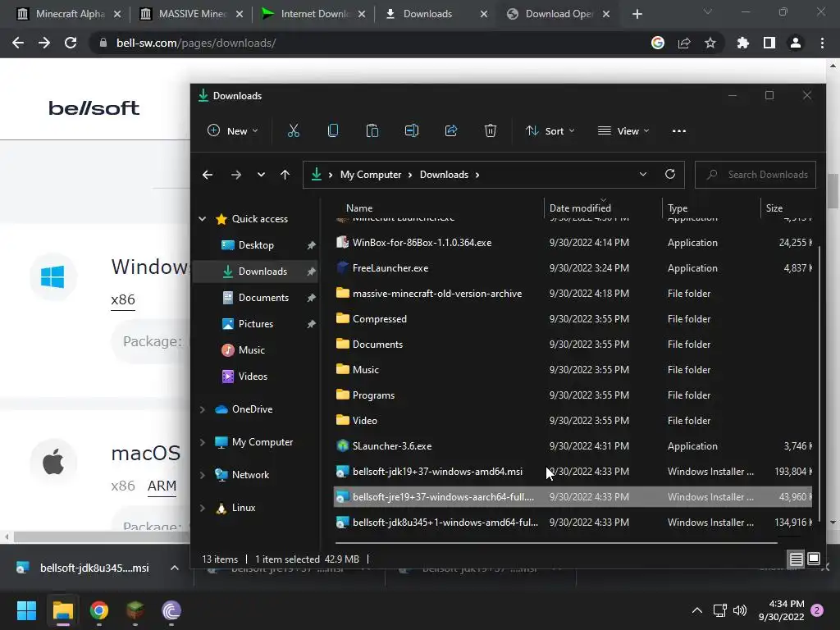Screen dimensions: 840x630
Task: Bookmark this page with the star icon
Action: tap(710, 43)
